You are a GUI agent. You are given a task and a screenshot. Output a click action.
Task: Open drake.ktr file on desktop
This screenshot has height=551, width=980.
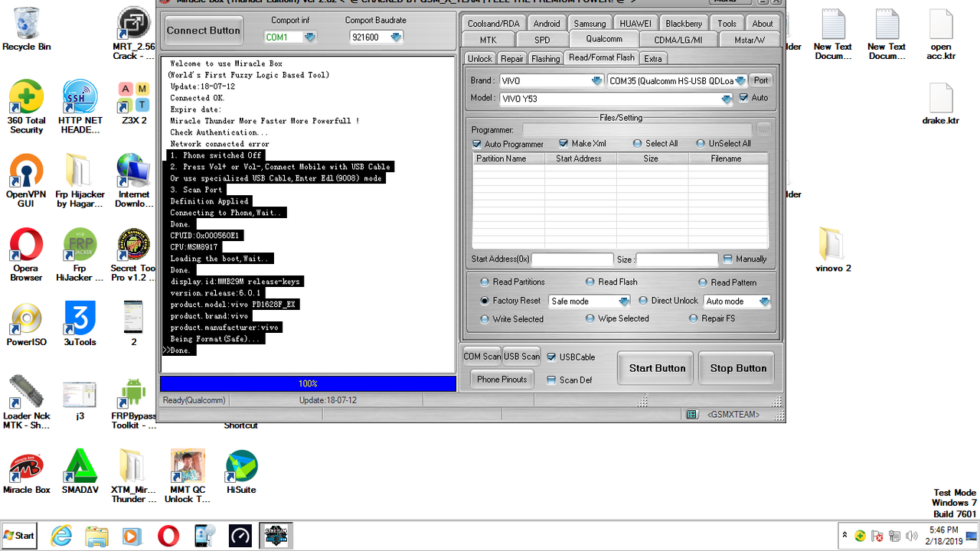941,104
